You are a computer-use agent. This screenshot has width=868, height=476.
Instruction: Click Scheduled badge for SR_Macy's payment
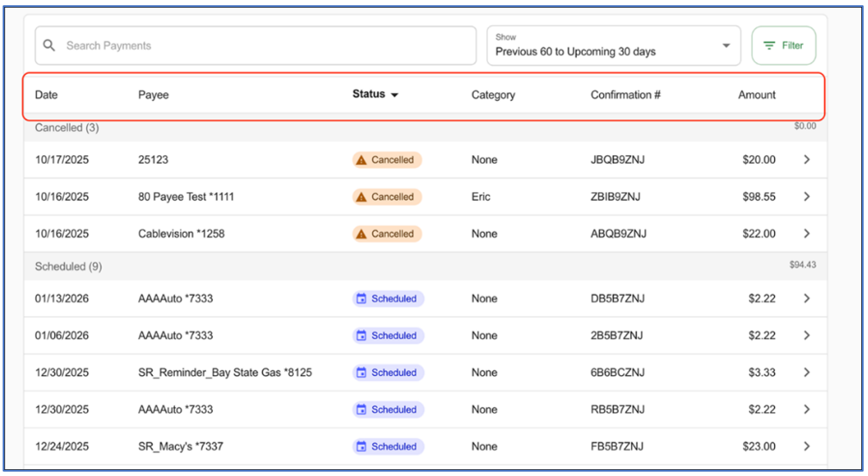click(x=388, y=447)
